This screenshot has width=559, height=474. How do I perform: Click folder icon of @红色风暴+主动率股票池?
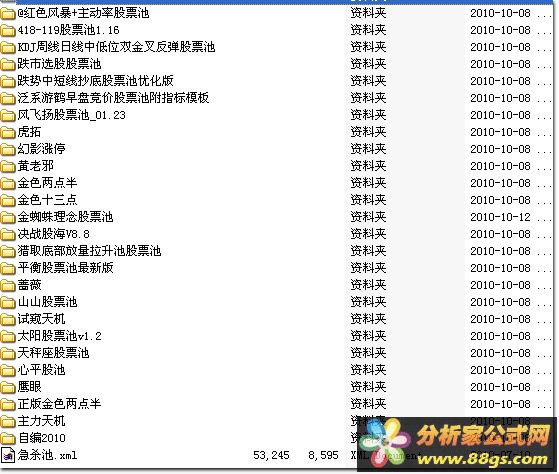coord(7,14)
